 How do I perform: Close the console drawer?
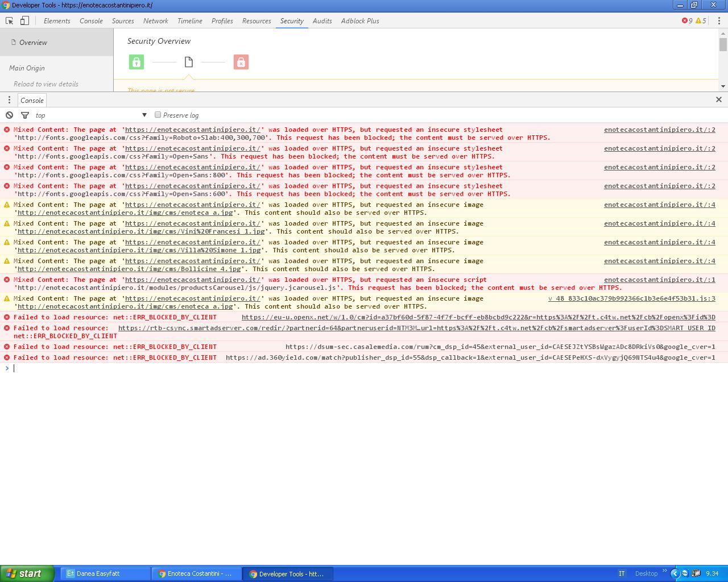719,99
